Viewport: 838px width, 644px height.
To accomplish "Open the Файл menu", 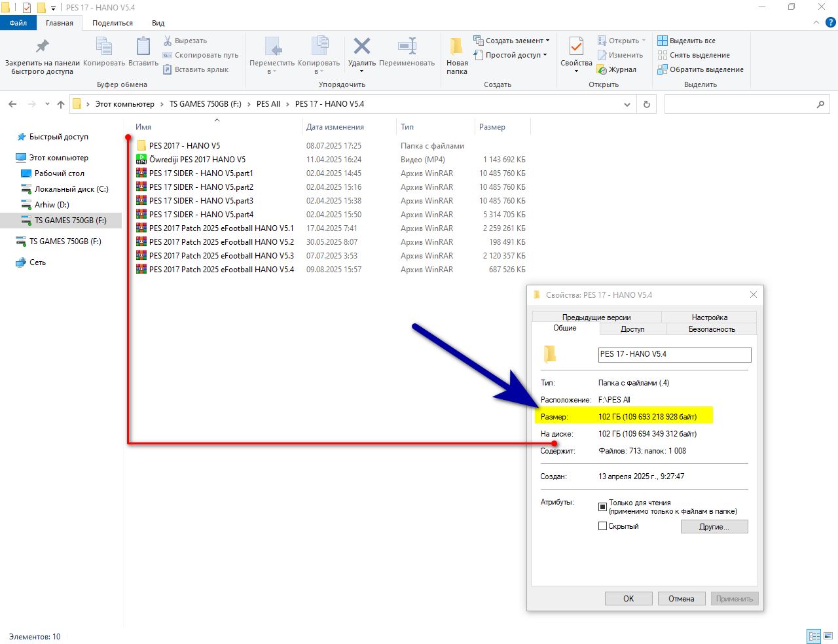I will [x=18, y=23].
